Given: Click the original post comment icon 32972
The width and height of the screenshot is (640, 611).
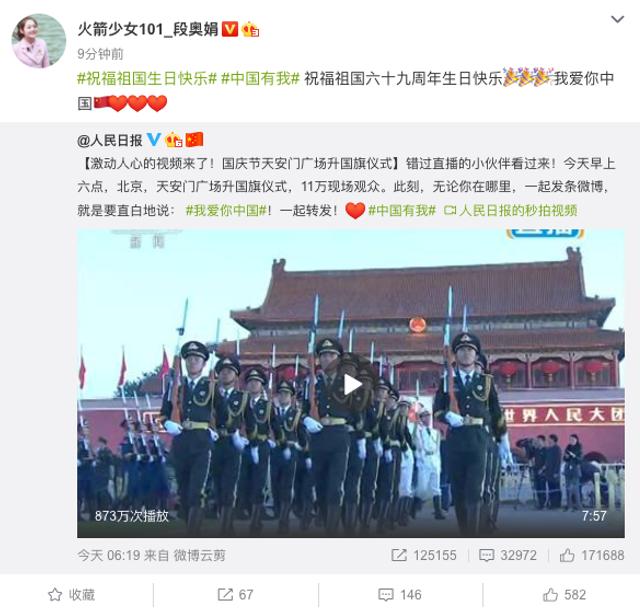Looking at the screenshot, I should pos(508,555).
